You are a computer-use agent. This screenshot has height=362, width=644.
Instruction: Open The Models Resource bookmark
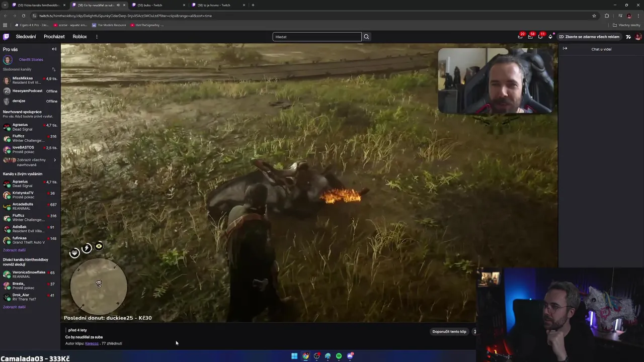click(x=109, y=25)
